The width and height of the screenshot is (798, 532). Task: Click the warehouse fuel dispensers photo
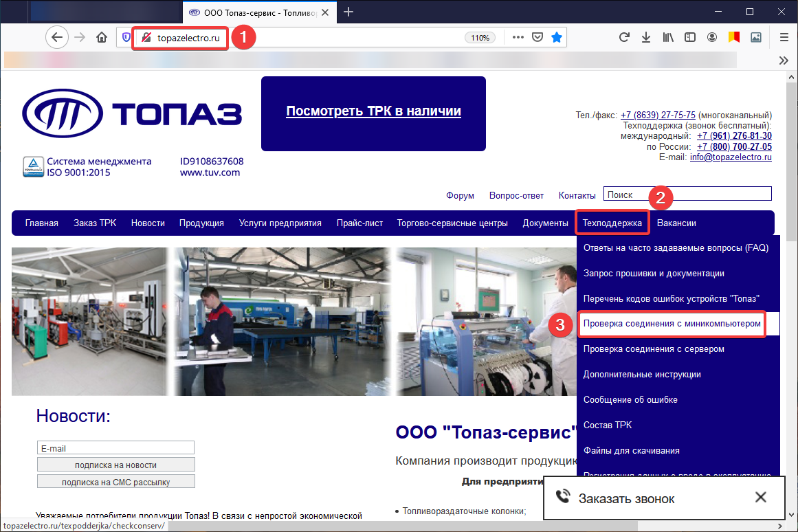click(x=89, y=322)
